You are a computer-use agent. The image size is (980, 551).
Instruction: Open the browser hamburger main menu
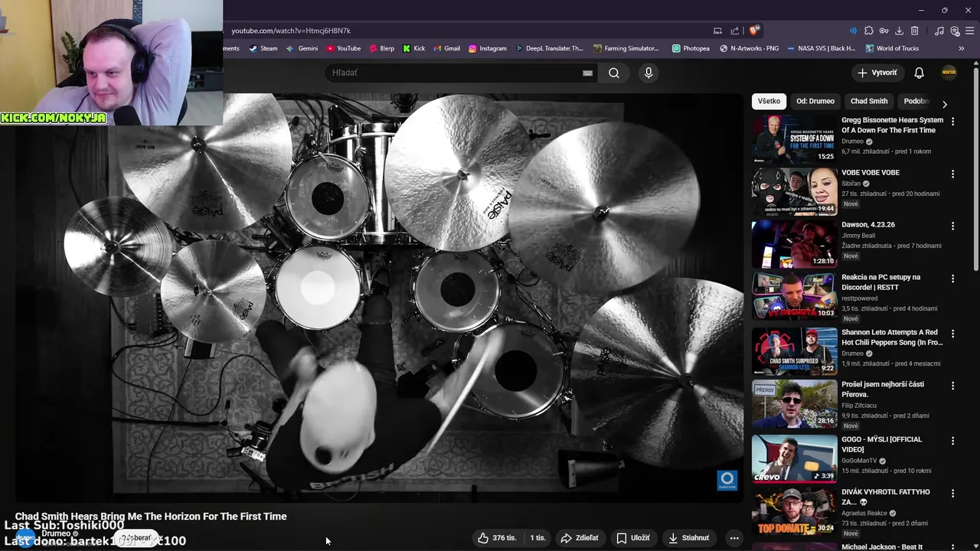tap(970, 31)
